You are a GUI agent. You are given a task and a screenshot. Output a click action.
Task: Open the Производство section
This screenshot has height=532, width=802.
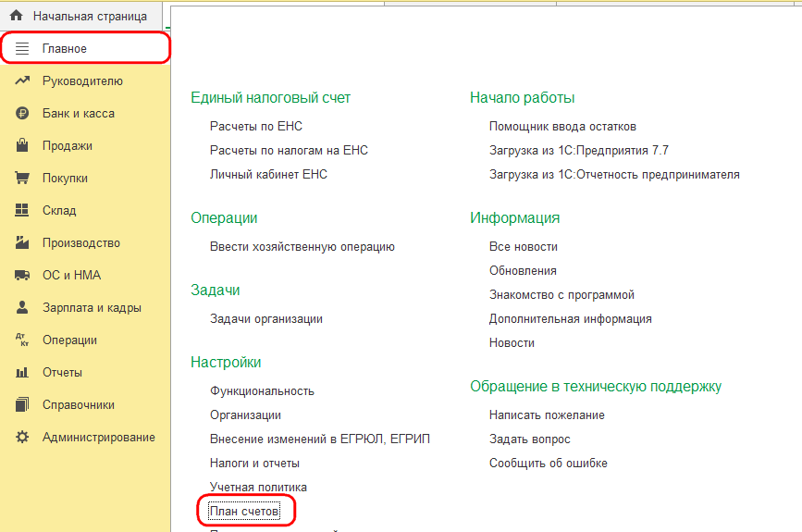tap(81, 243)
